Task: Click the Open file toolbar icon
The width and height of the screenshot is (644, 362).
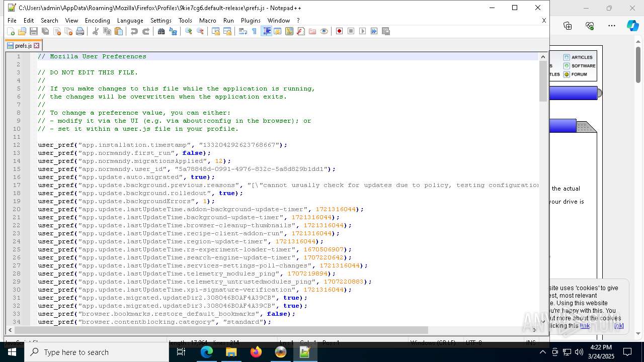Action: pyautogui.click(x=22, y=31)
